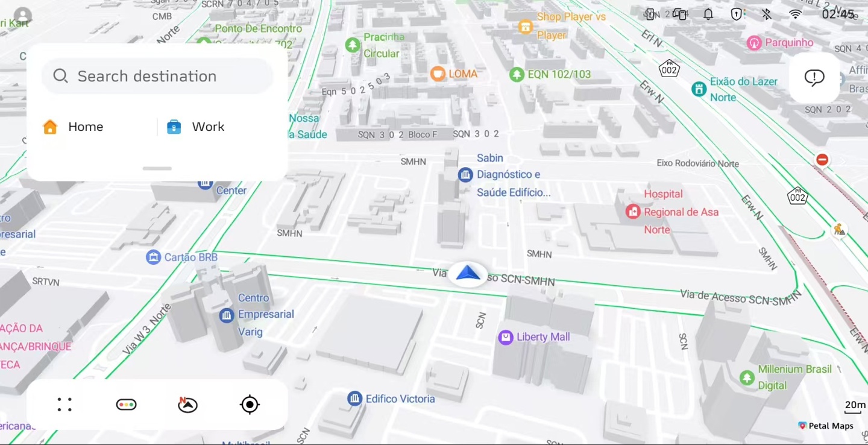Select the LOMA orange cafe pin
Screen dimensions: 868x445
(438, 74)
